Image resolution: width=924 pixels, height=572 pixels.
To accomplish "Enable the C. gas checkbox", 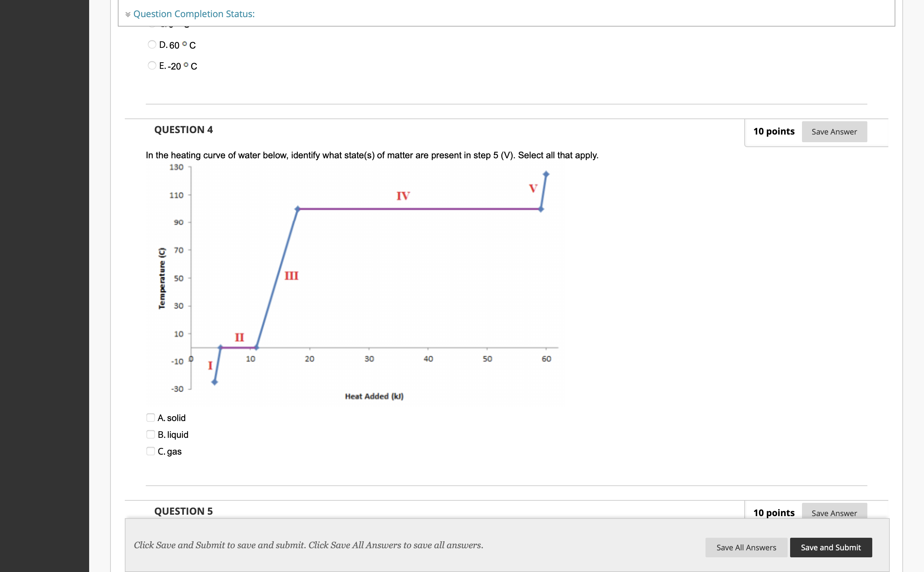I will click(x=151, y=451).
